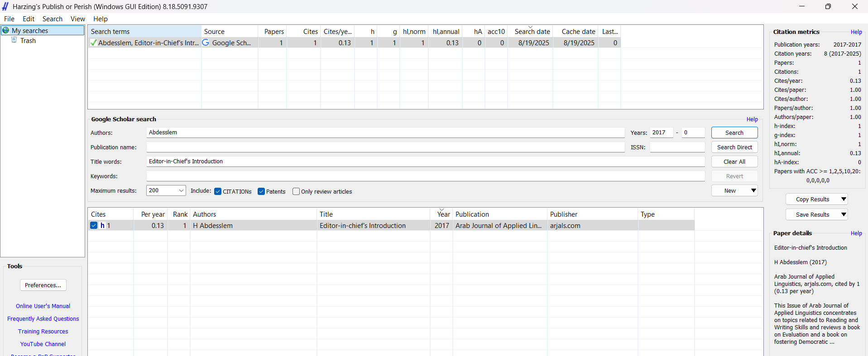Click the Paper details Help link

coord(856,233)
